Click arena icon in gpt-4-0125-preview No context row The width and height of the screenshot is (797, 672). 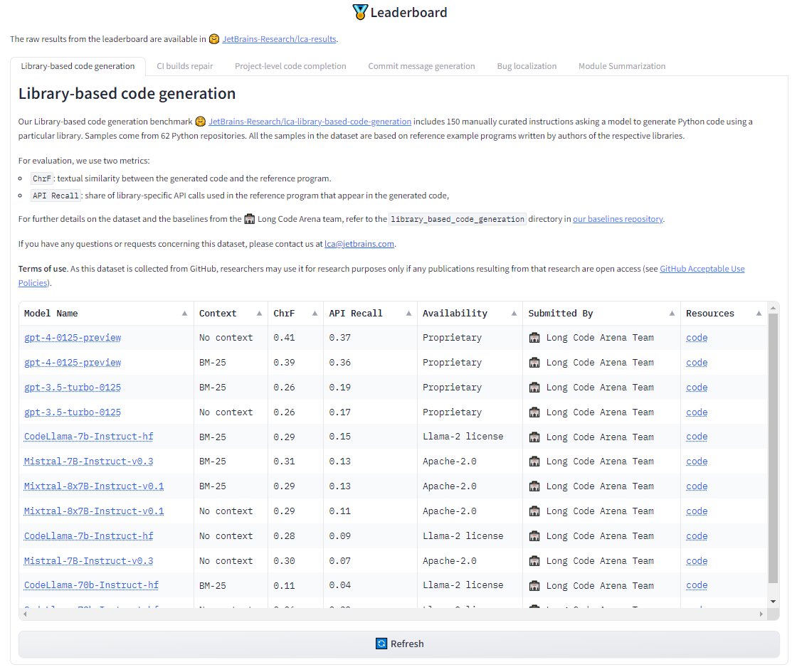534,337
